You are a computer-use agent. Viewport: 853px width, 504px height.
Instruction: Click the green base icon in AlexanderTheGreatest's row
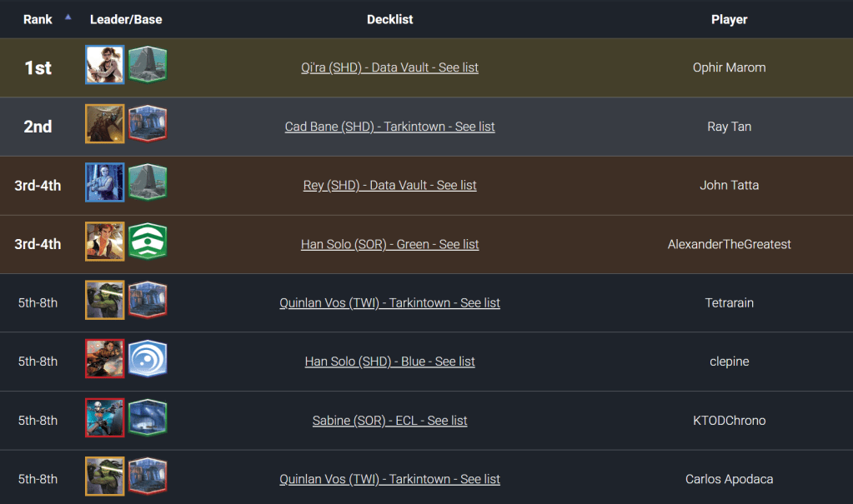pyautogui.click(x=148, y=242)
